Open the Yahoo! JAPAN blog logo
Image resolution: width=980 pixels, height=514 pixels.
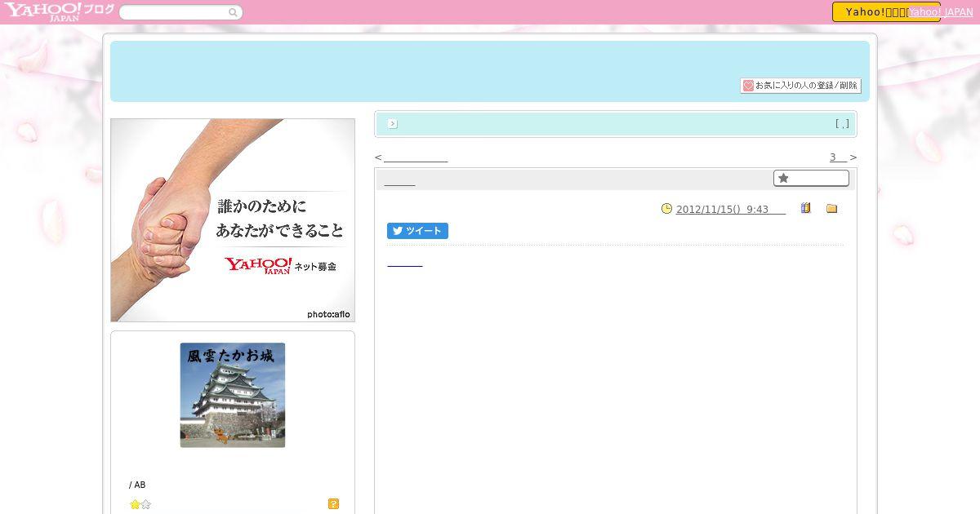pos(58,11)
